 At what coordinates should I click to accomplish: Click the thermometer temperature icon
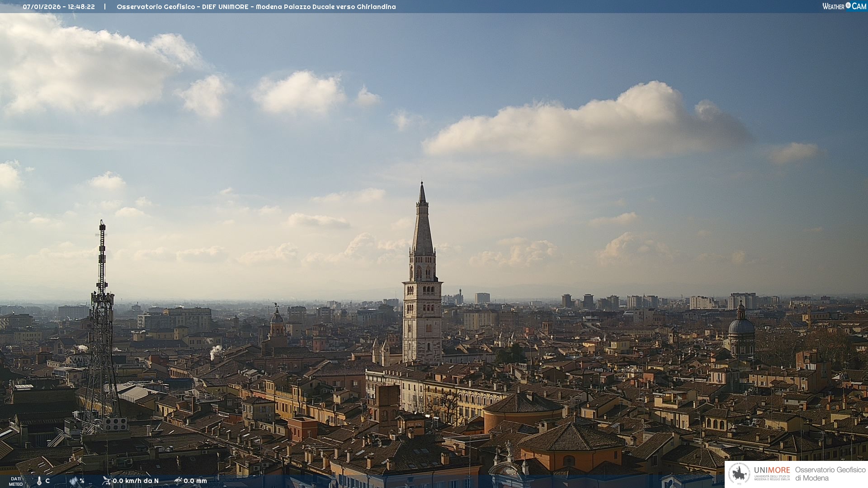coord(39,481)
